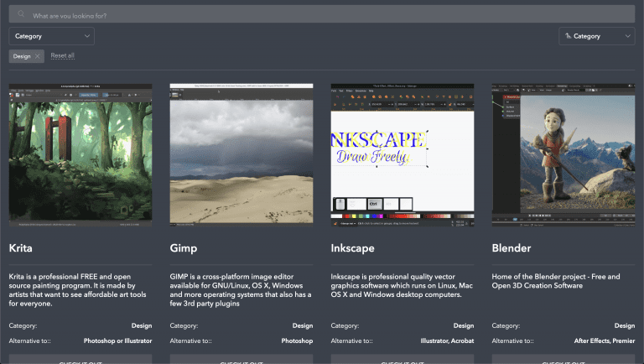Click 'Photoshop or Illustrator' alternative text

(118, 341)
